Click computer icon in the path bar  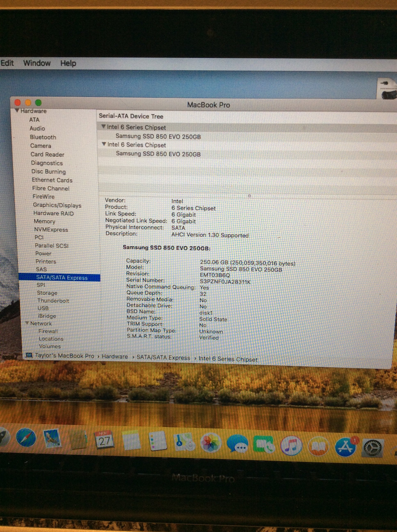click(29, 355)
